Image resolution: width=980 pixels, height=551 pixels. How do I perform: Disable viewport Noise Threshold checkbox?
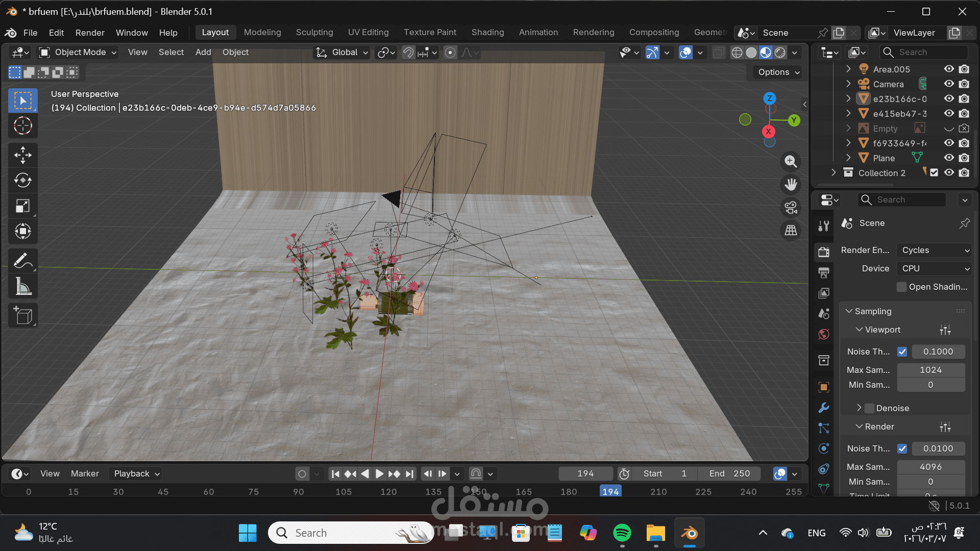click(x=902, y=352)
